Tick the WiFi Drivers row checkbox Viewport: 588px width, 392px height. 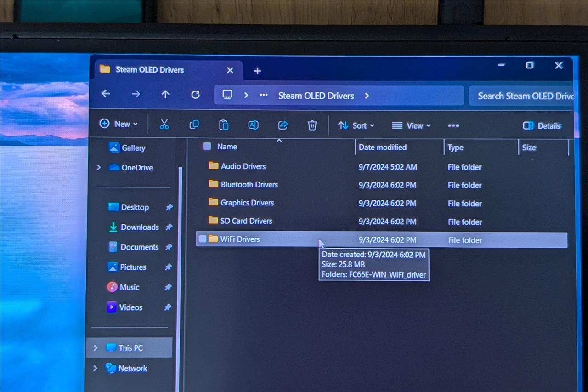pyautogui.click(x=203, y=239)
